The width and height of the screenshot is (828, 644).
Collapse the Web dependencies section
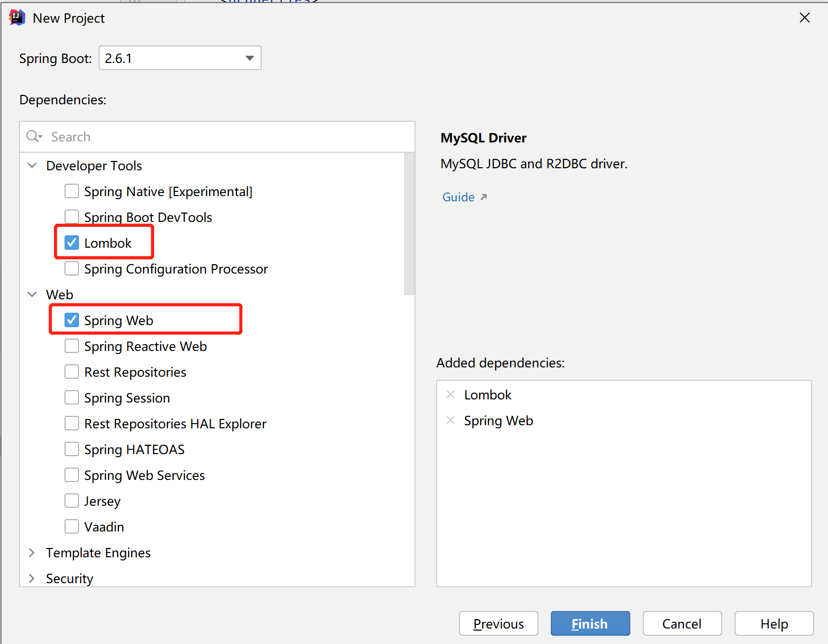[32, 294]
